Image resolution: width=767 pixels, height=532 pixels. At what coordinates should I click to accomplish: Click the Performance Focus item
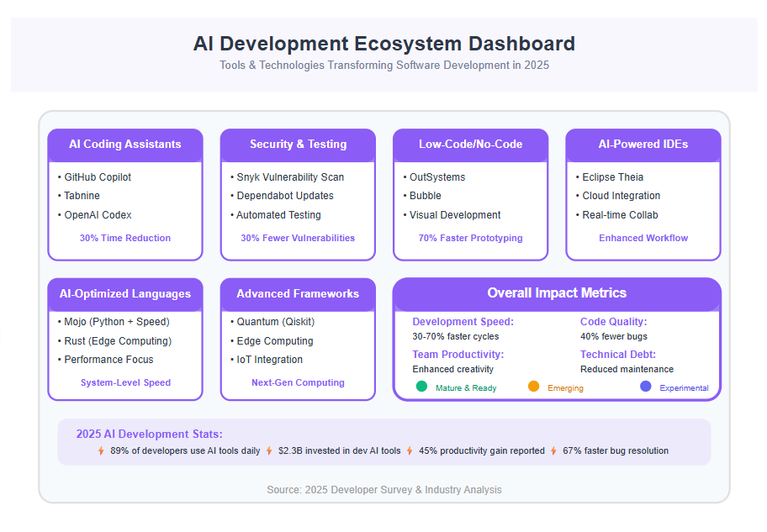click(x=106, y=360)
